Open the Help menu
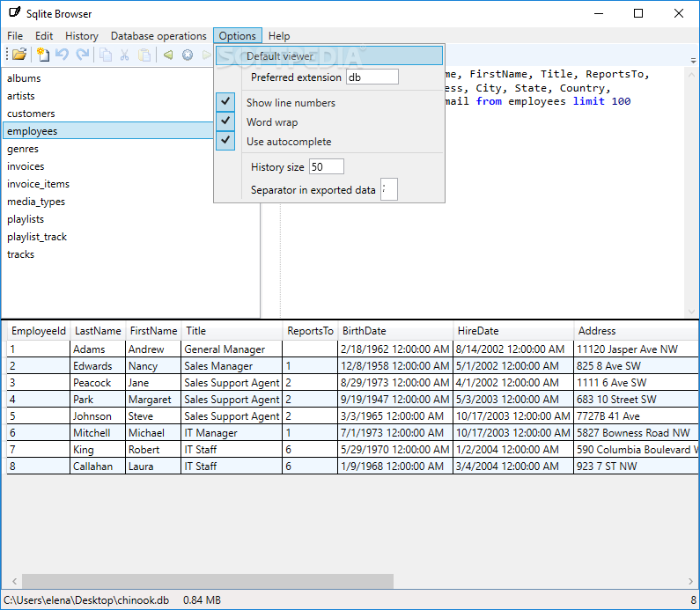Viewport: 700px width, 610px height. [x=279, y=36]
